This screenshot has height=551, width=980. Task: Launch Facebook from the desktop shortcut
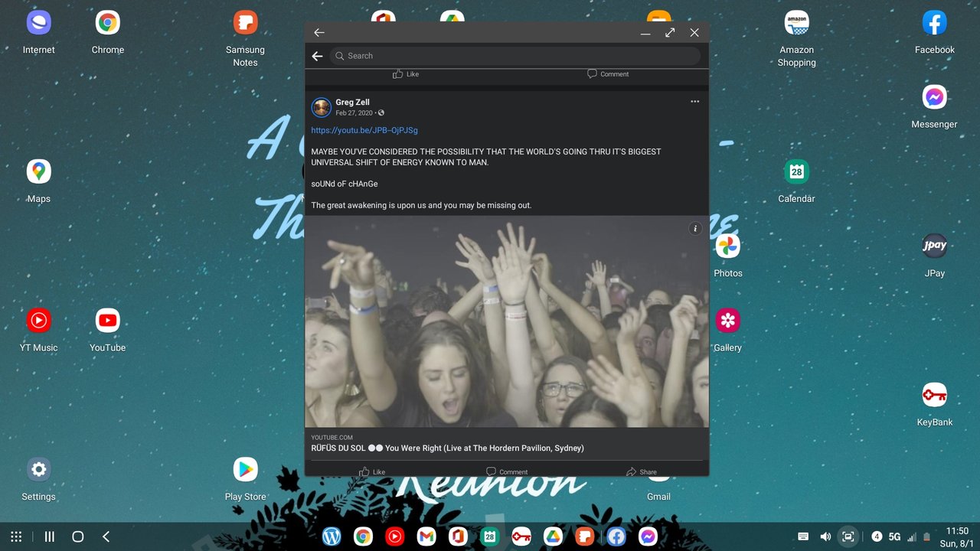pos(934,23)
